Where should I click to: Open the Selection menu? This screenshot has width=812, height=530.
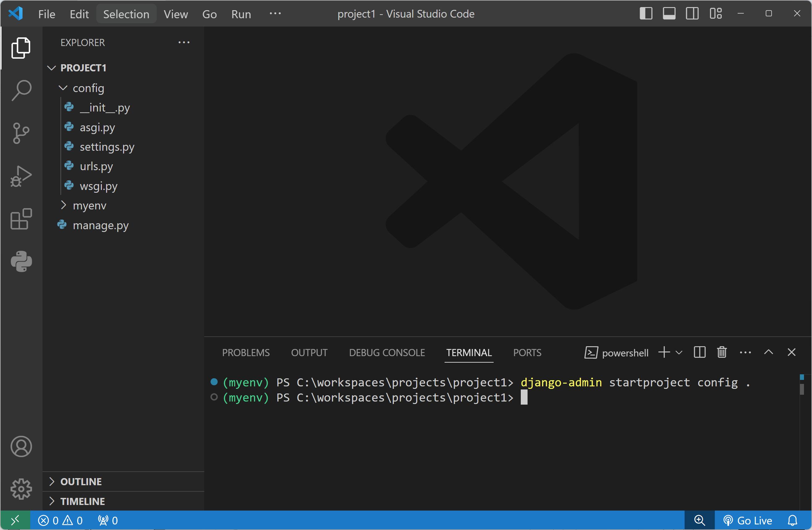click(126, 14)
